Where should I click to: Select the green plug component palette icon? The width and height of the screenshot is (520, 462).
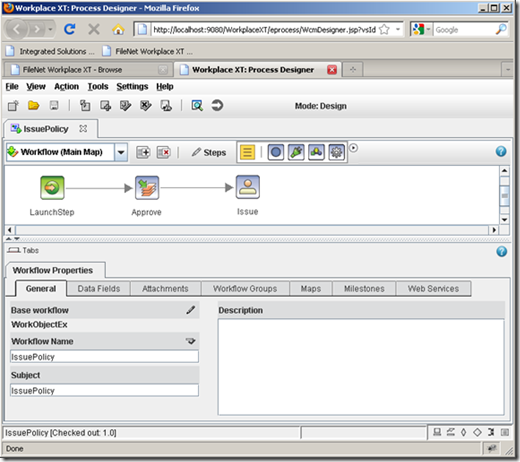pyautogui.click(x=296, y=152)
